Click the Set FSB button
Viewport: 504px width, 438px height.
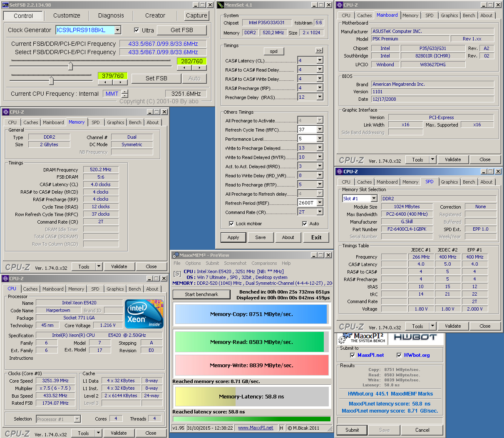point(156,78)
